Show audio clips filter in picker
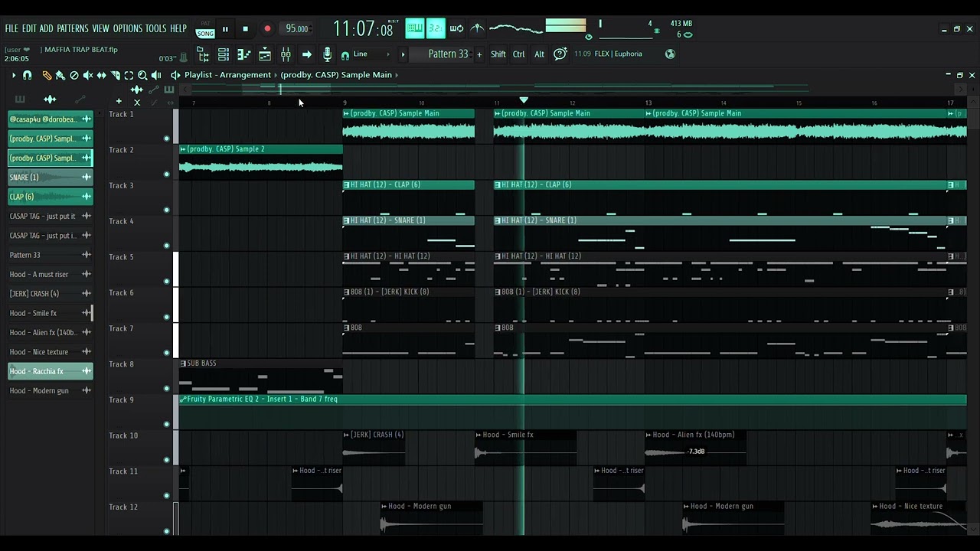 50,99
